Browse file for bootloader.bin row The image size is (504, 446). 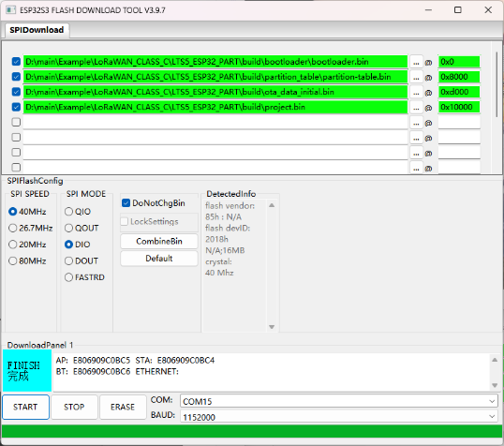(x=416, y=62)
